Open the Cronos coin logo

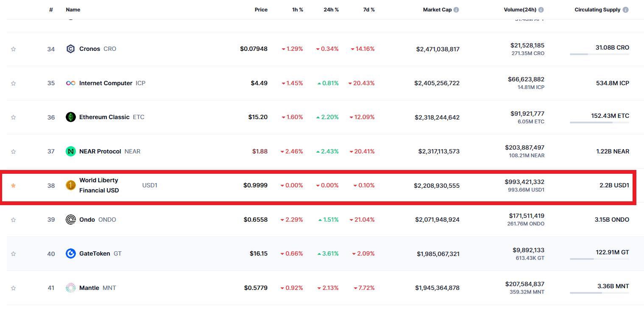pos(71,49)
